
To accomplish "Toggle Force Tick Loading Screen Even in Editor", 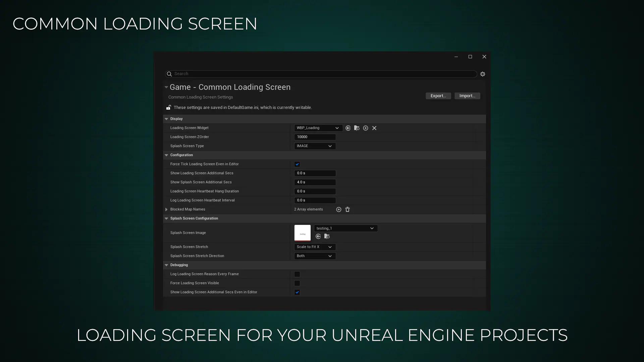I will point(297,164).
